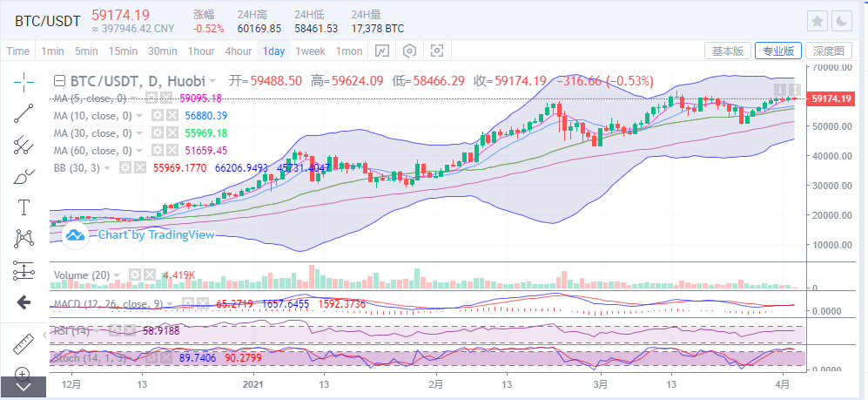The height and width of the screenshot is (400, 868).
Task: Select the 1day interval tab
Action: coord(273,51)
